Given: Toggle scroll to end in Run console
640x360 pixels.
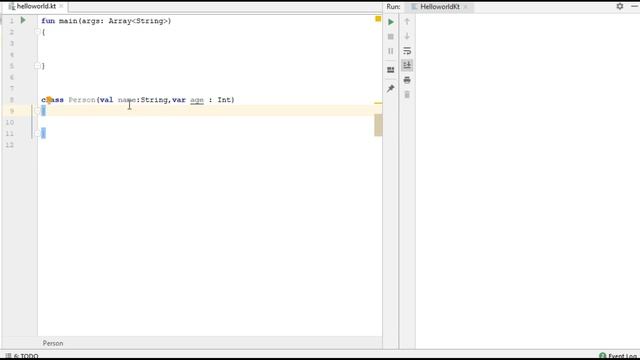Looking at the screenshot, I should click(x=407, y=65).
